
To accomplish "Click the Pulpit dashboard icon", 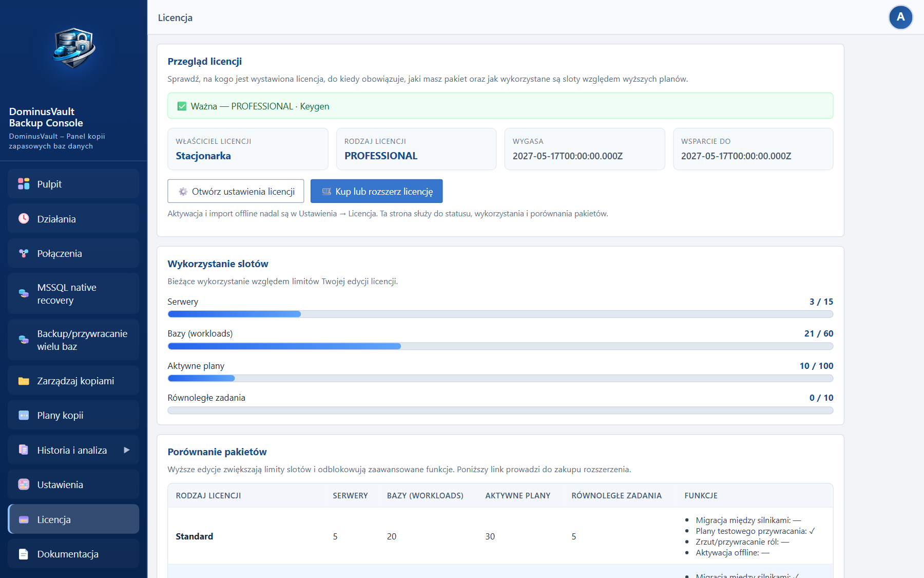I will point(24,184).
